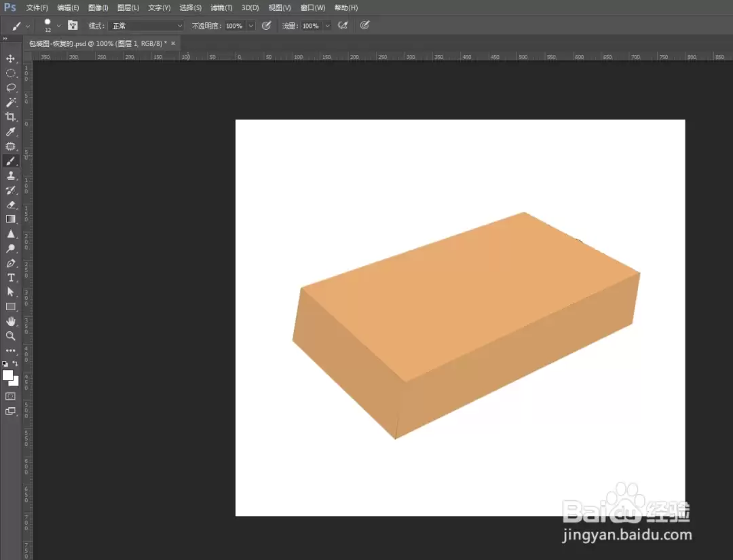Select the Move tool
The image size is (733, 560).
tap(10, 58)
